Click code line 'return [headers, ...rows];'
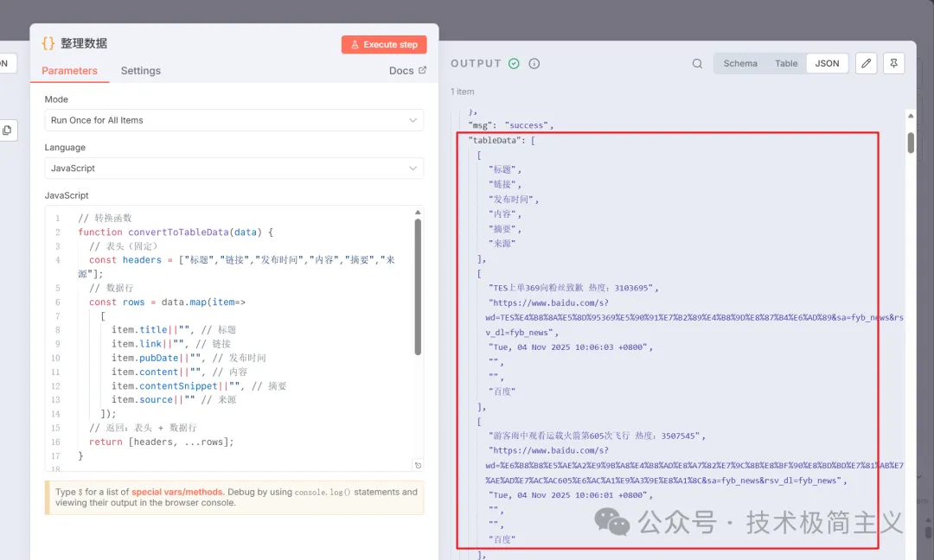The width and height of the screenshot is (934, 560). 162,442
